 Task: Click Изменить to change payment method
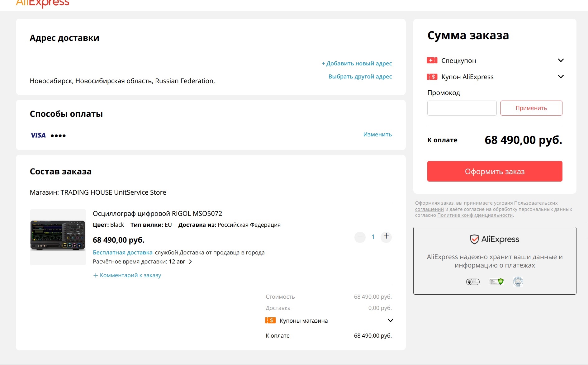tap(377, 135)
